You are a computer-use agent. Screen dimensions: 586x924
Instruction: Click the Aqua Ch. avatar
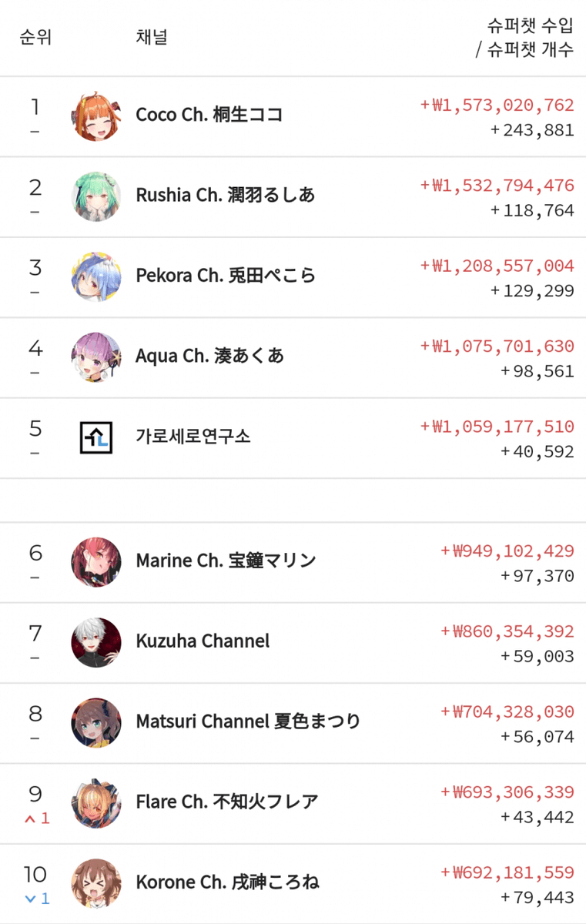[96, 357]
